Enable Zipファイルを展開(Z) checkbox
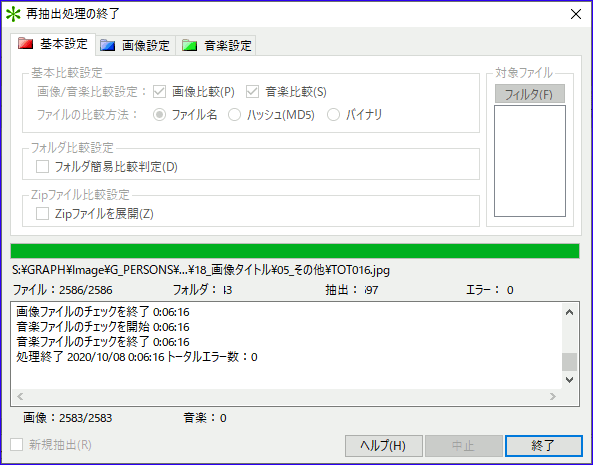Viewport: 593px width, 465px height. (42, 214)
